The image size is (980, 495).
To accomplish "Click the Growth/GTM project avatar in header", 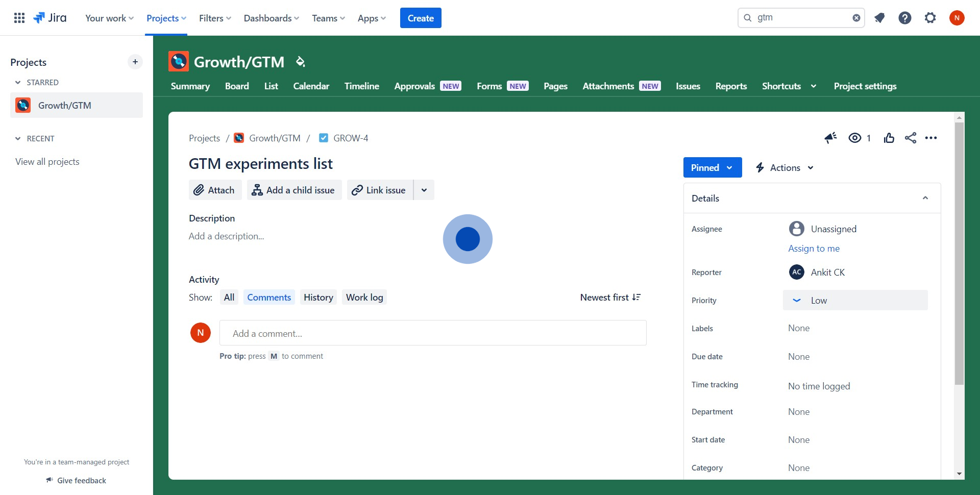I will tap(179, 61).
